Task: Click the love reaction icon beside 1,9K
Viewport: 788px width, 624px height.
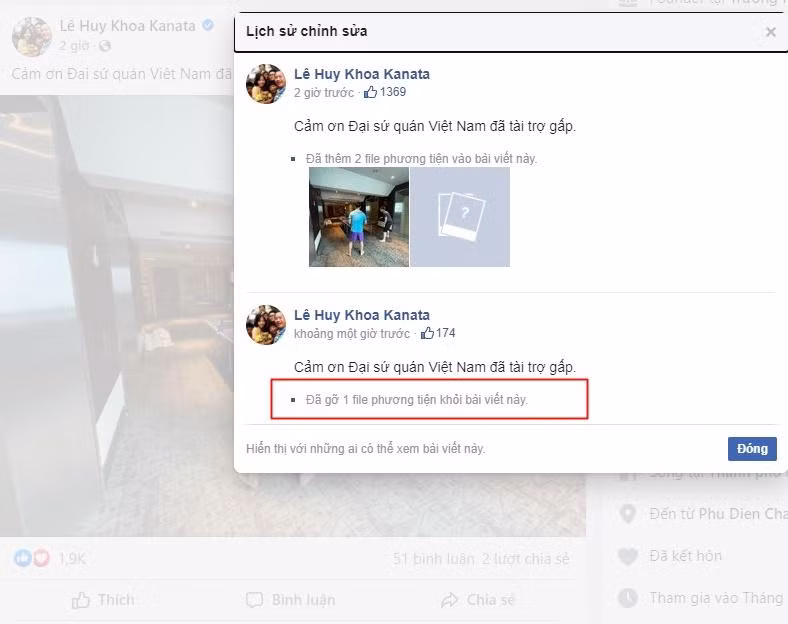Action: click(41, 558)
